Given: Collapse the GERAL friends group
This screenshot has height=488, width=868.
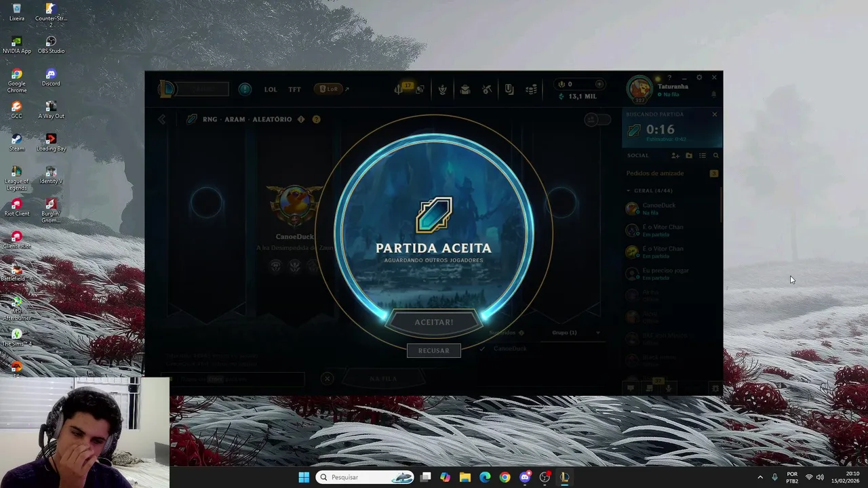Looking at the screenshot, I should coord(650,190).
